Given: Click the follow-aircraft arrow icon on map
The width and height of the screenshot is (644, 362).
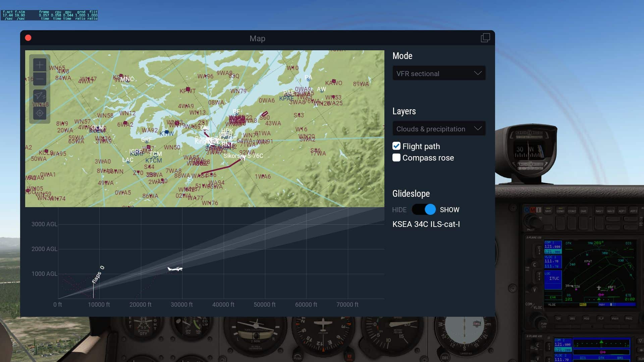Looking at the screenshot, I should (40, 96).
